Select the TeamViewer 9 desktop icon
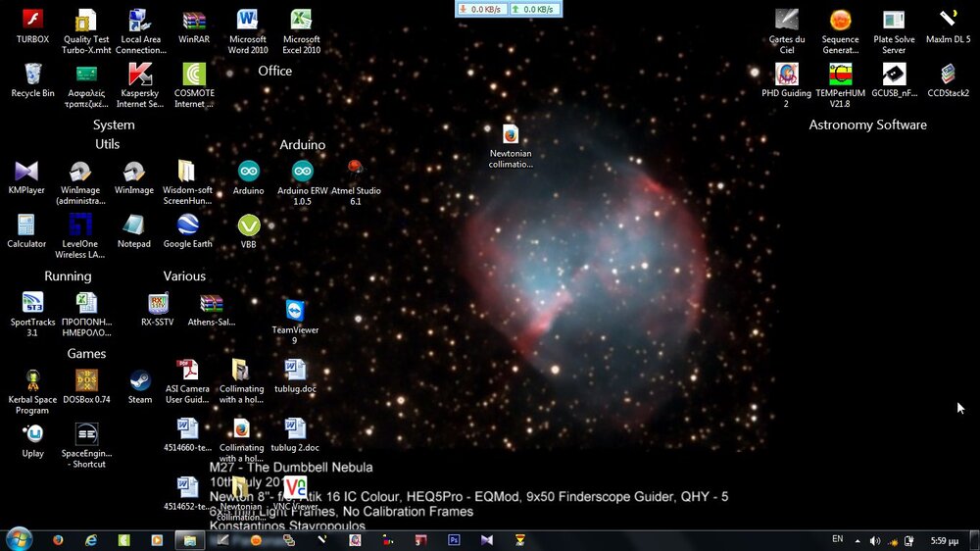Image resolution: width=980 pixels, height=551 pixels. [295, 313]
